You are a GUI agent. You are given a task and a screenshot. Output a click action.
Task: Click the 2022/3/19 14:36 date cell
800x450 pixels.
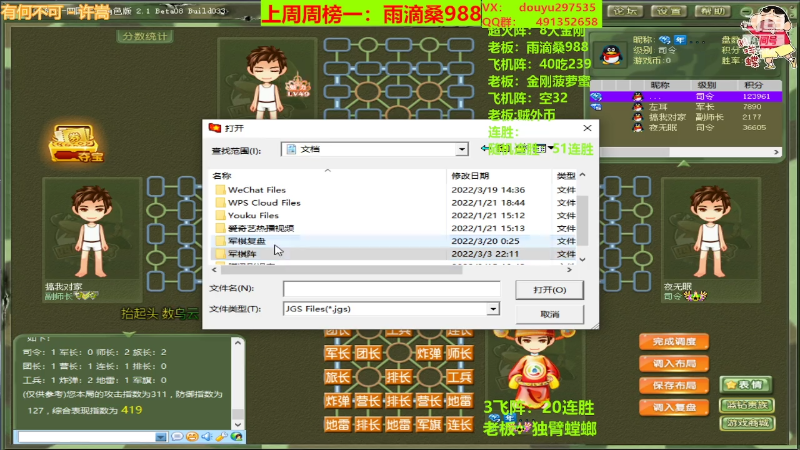coord(488,190)
